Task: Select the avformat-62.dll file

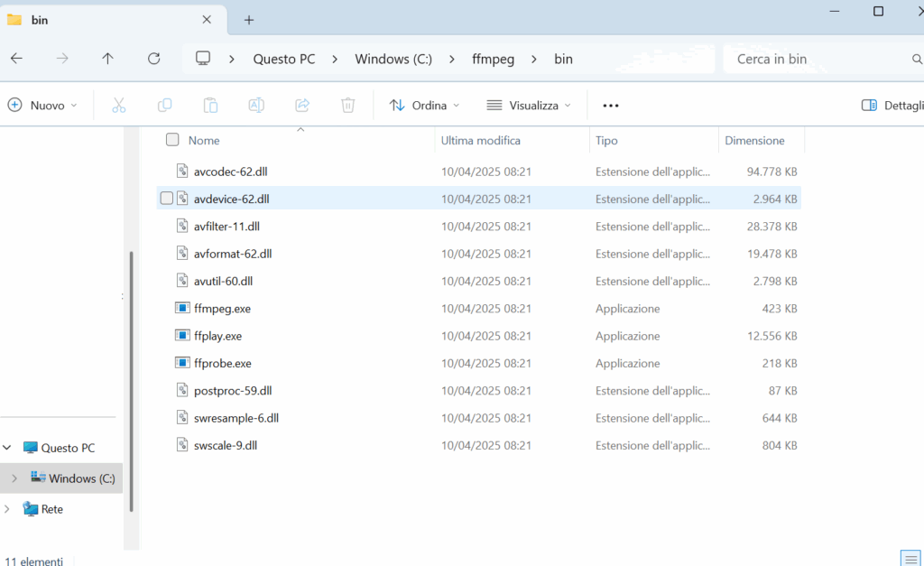Action: coord(233,254)
